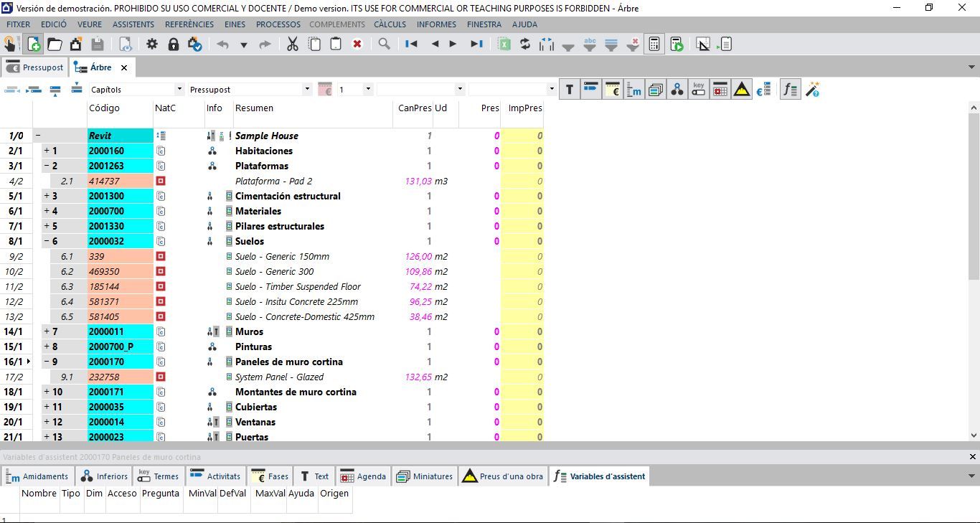Click the quantity 131,03 in Plataforma row
980x523 pixels.
tap(418, 182)
